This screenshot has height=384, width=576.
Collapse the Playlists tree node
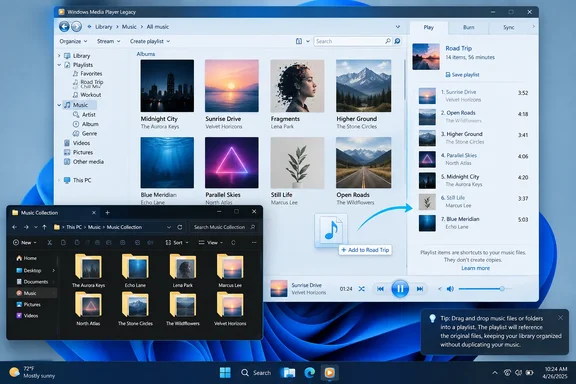click(59, 65)
